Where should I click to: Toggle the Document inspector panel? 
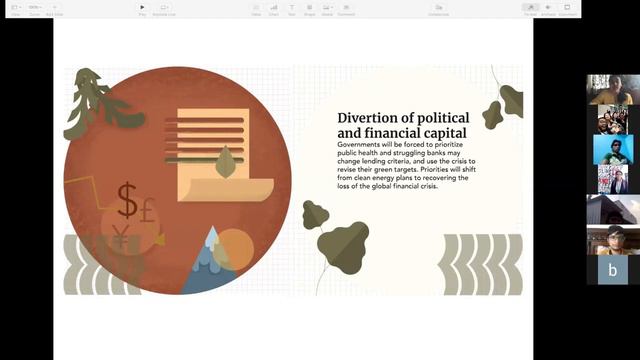[568, 9]
